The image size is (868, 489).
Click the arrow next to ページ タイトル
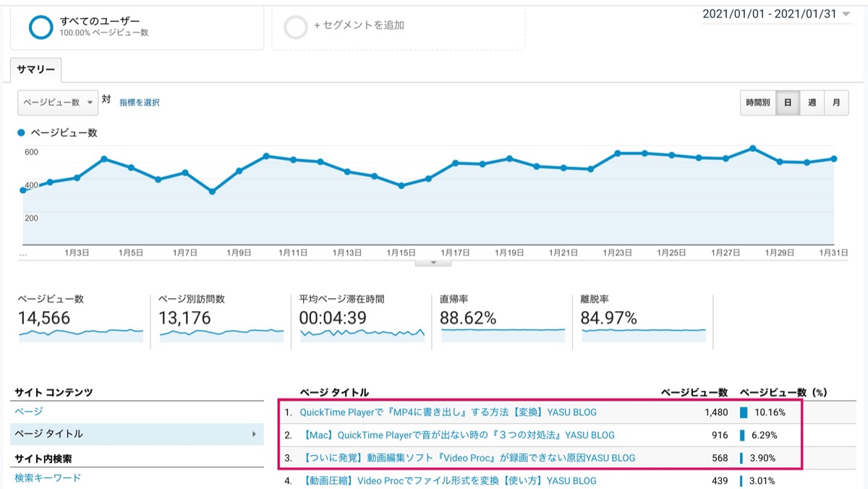click(254, 434)
